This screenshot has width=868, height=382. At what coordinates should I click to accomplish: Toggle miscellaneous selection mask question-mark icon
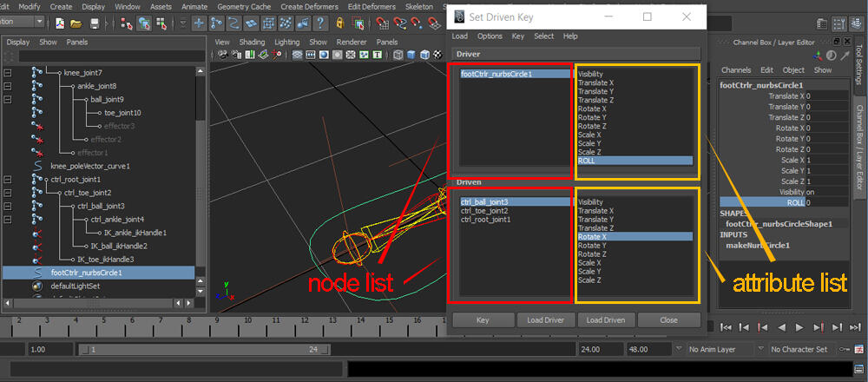(x=319, y=23)
